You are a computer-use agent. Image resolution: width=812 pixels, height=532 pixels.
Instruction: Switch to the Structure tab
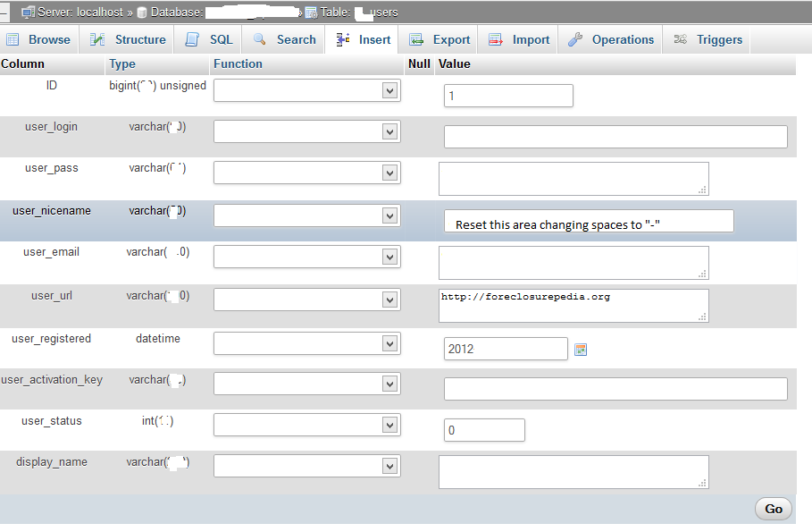point(128,39)
